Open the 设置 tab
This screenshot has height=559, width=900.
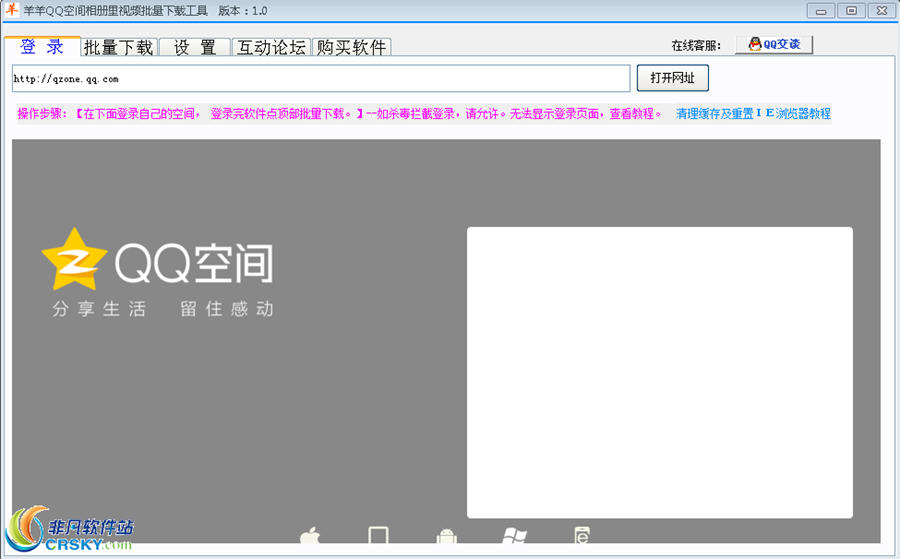coord(195,48)
